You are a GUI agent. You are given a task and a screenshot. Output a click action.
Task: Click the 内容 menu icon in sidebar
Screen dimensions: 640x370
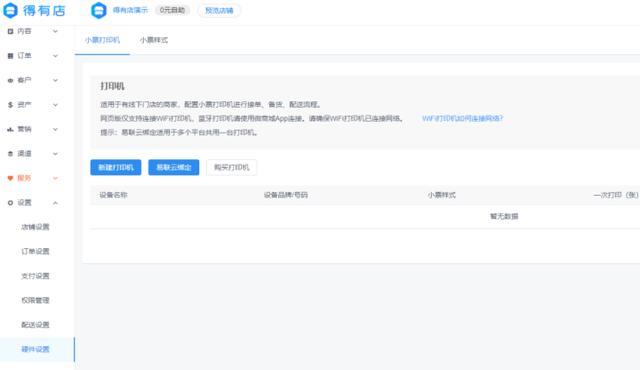[x=10, y=31]
